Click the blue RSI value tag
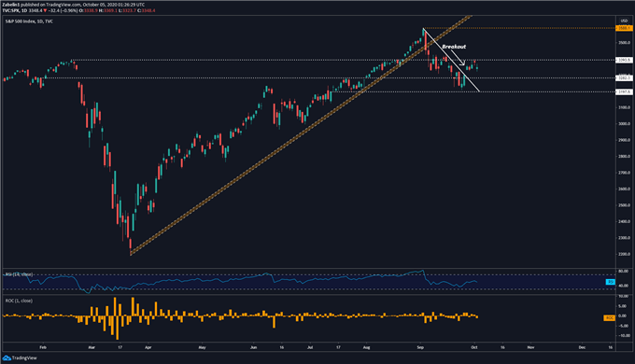Viewport: 635px width, 364px height. [611, 282]
